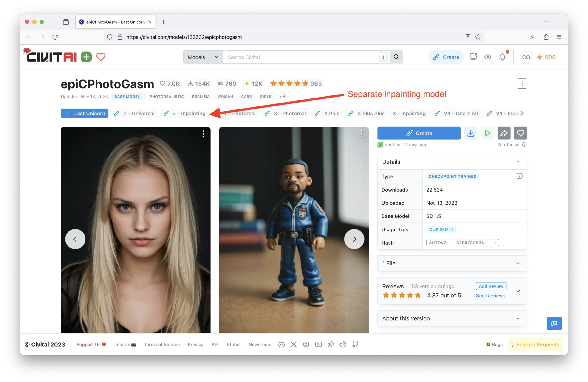The height and width of the screenshot is (382, 588).
Task: Click the browser URL address bar
Action: [x=294, y=37]
